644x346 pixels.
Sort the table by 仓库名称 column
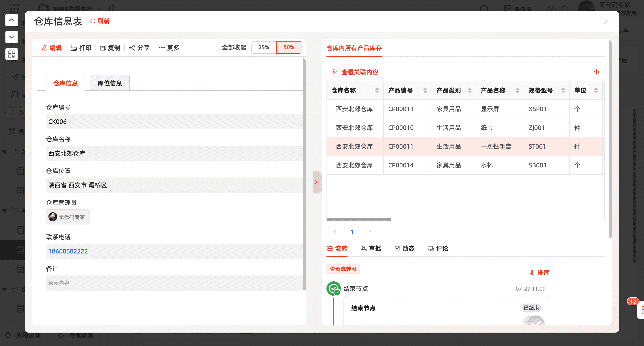click(x=377, y=91)
